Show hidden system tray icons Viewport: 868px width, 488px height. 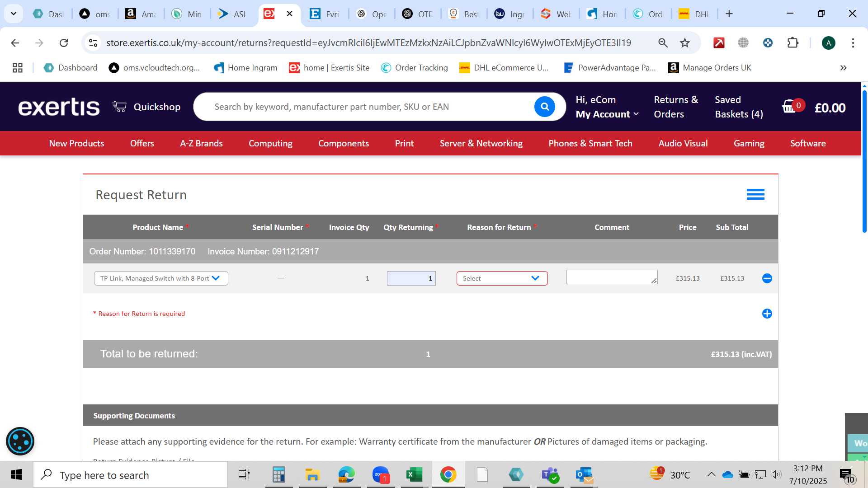click(x=711, y=474)
